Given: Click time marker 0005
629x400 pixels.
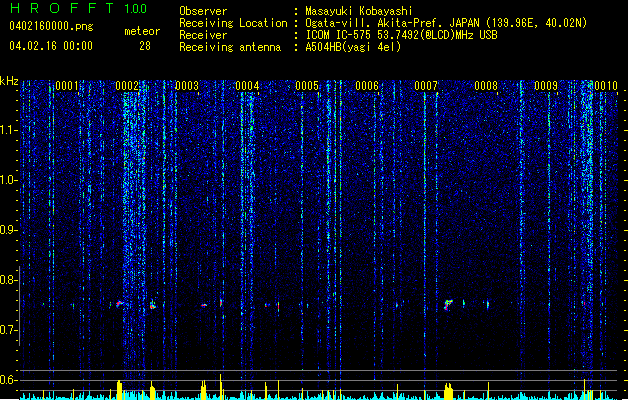Looking at the screenshot, I should point(307,86).
